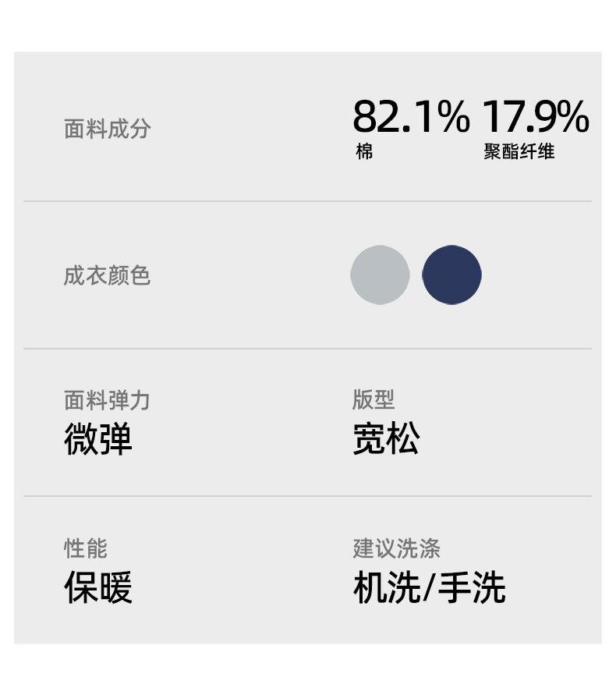Click the 性能 heading

point(86,548)
